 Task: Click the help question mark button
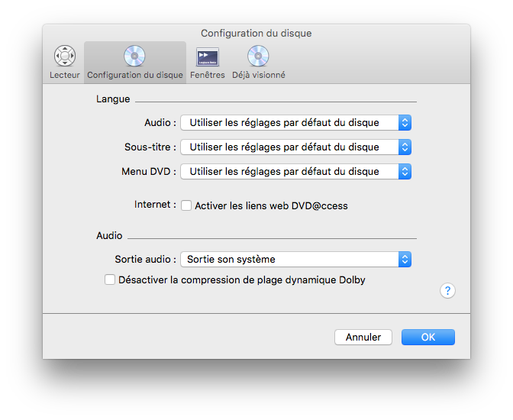(x=447, y=291)
